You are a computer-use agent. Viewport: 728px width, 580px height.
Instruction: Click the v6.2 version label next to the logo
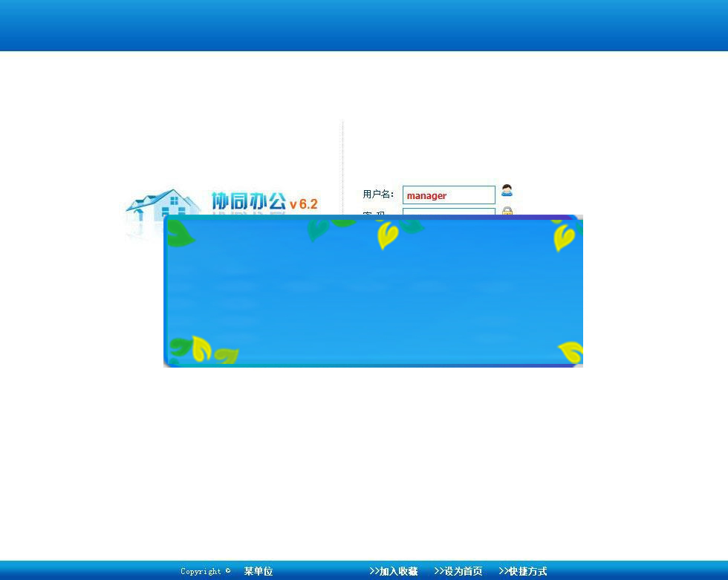[x=306, y=205]
